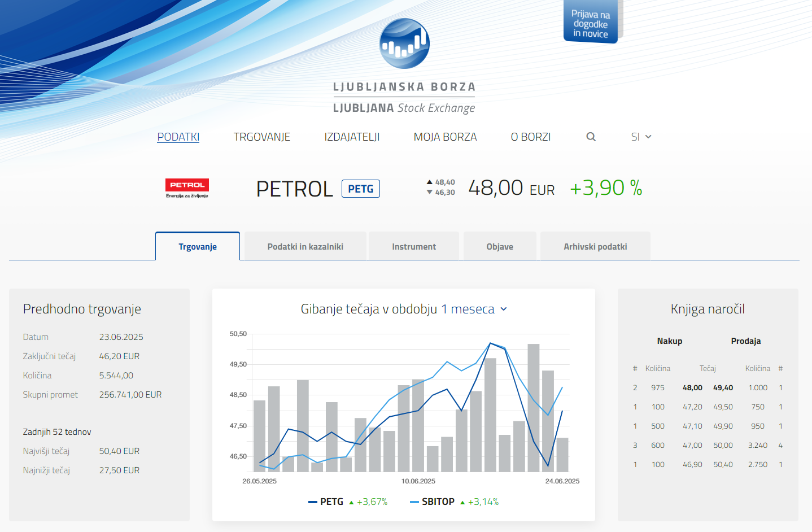Screen dimensions: 812x532
Task: Open the PODATKI menu
Action: coord(178,137)
